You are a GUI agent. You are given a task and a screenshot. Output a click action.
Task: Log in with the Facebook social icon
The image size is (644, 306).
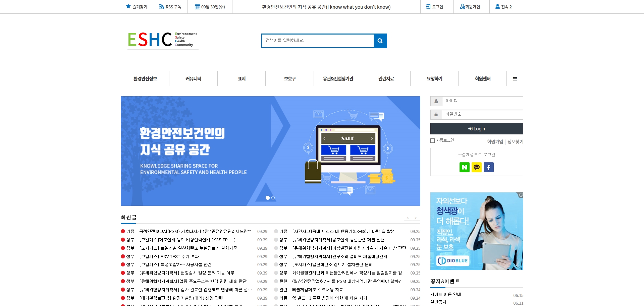tap(489, 167)
